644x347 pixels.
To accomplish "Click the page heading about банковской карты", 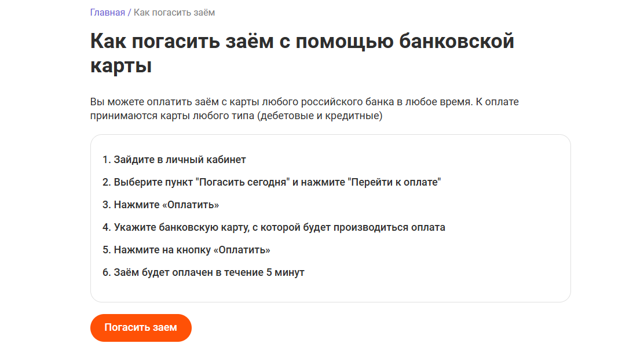I will pyautogui.click(x=302, y=53).
